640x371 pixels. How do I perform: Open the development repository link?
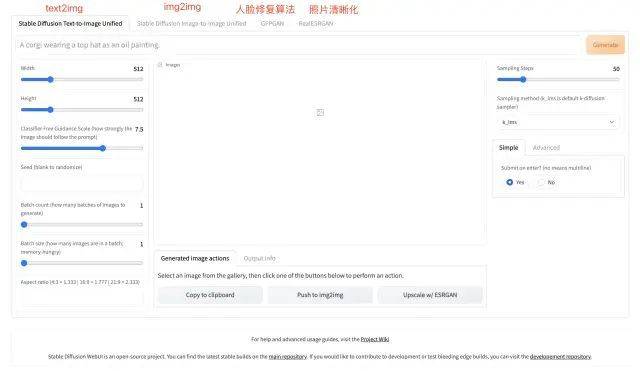pos(560,357)
